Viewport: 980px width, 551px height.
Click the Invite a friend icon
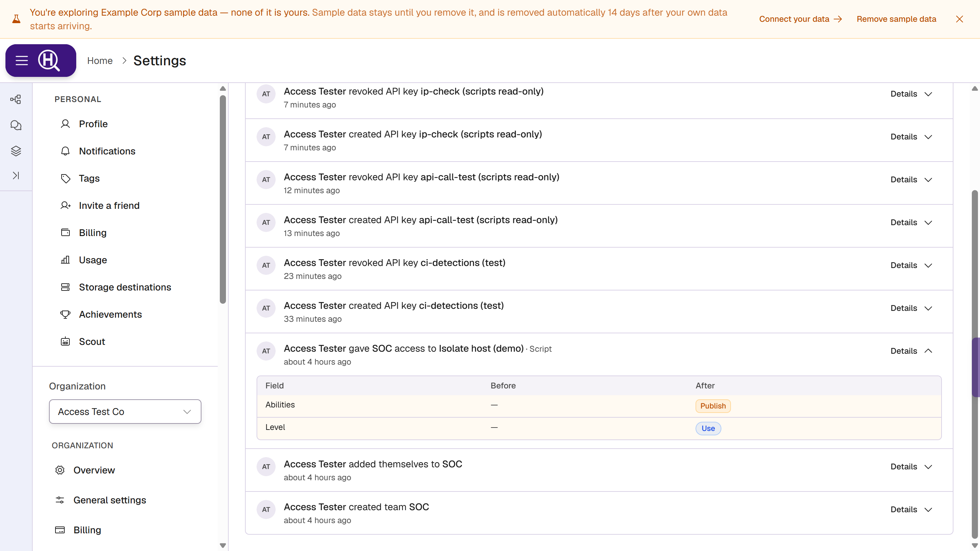pyautogui.click(x=65, y=205)
